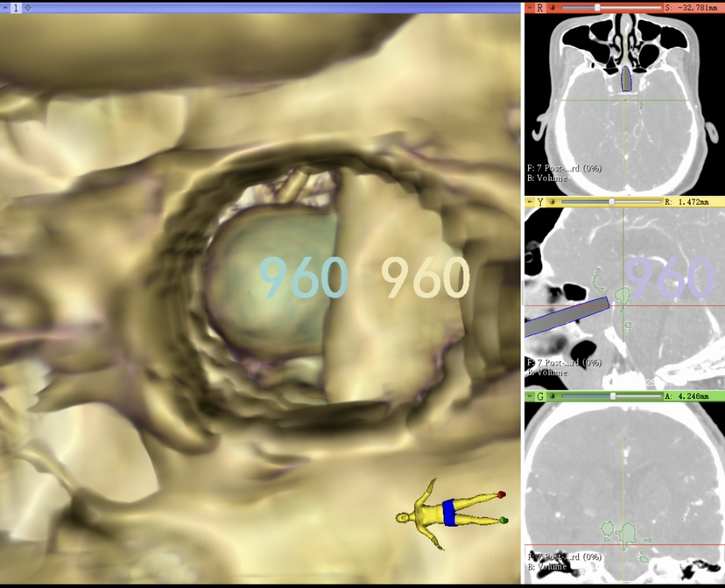Click the pin icon in the 3D view header
This screenshot has width=725, height=588.
pos(5,7)
